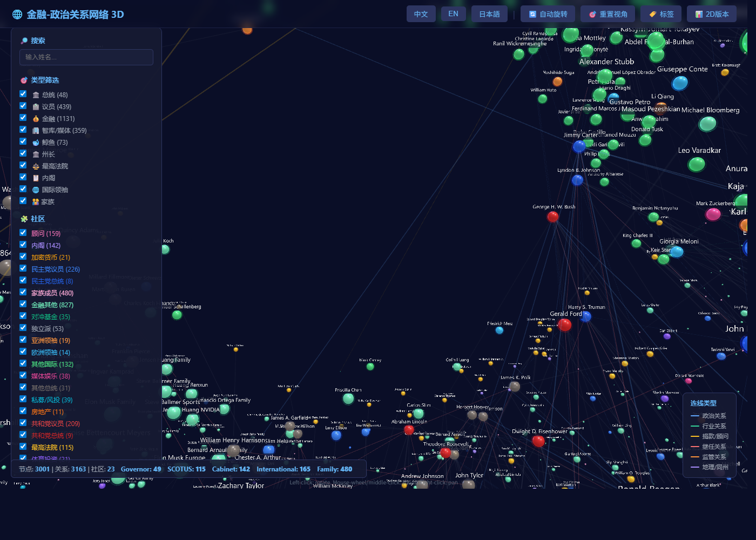756x540 pixels.
Task: Uncheck the 对冲基金 (35) community checkbox
Action: coord(23,316)
